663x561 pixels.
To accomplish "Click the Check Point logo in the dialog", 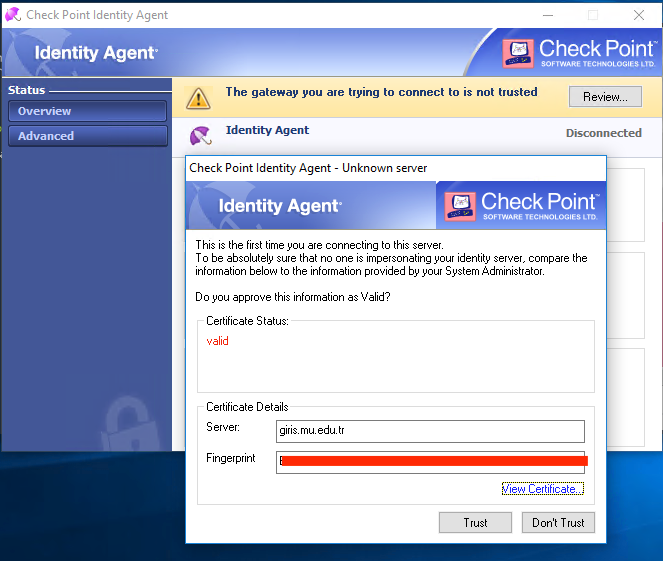I will pos(522,206).
